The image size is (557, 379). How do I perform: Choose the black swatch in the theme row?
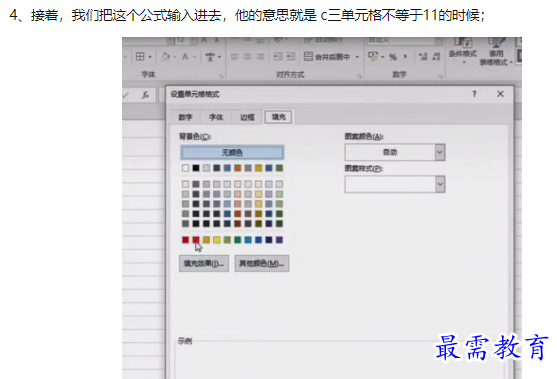click(196, 168)
